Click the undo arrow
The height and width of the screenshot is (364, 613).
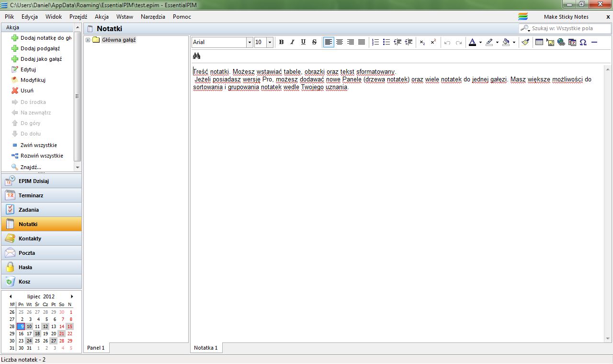(447, 42)
